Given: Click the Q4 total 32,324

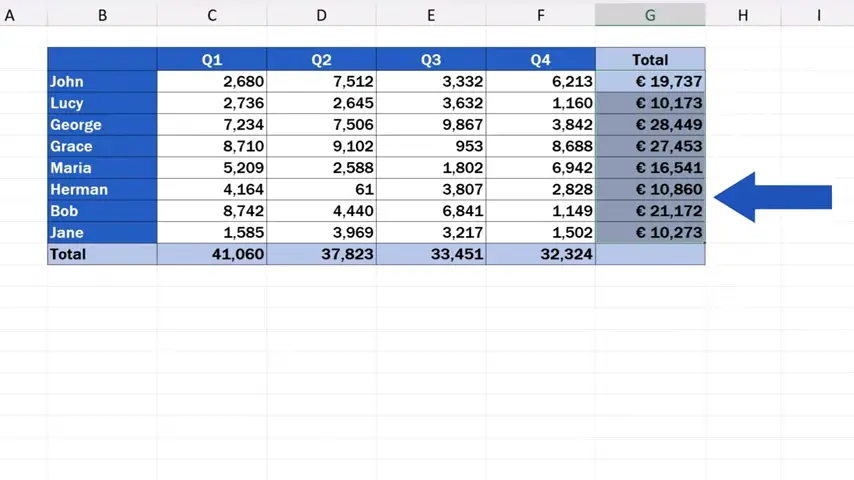Looking at the screenshot, I should [541, 254].
